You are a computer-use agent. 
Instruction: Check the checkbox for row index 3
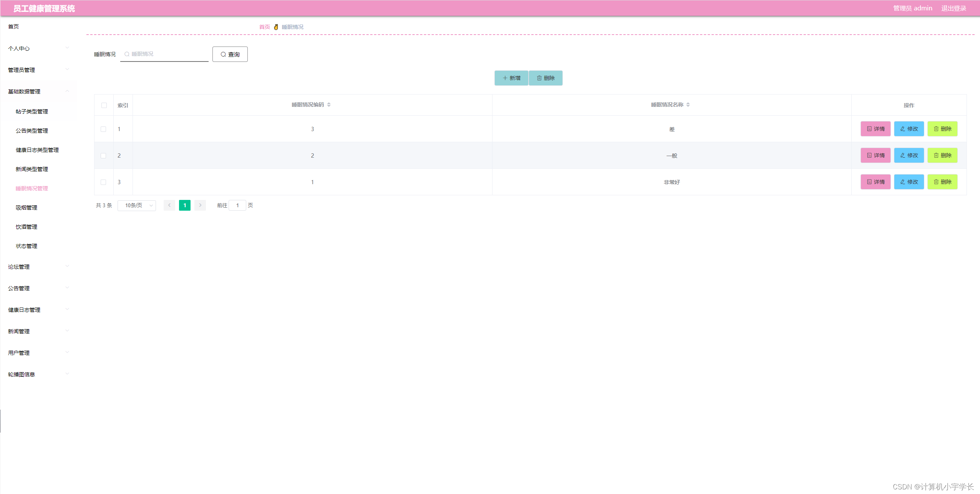click(x=103, y=182)
